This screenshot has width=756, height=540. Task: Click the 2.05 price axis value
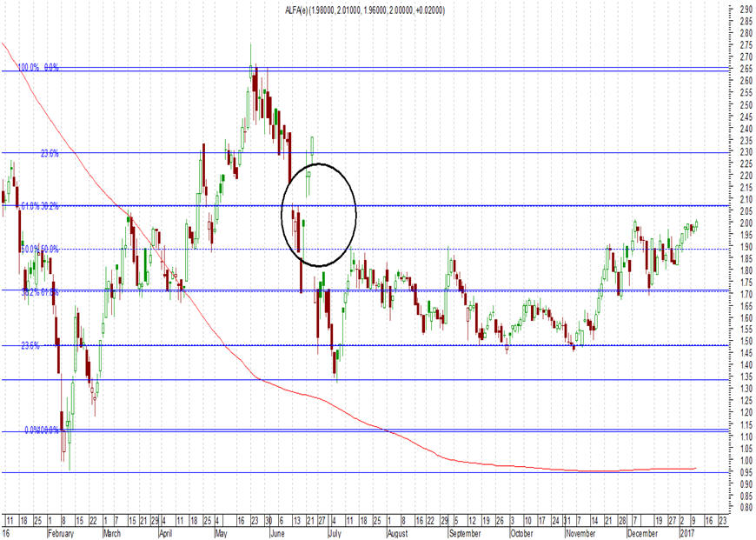(746, 211)
